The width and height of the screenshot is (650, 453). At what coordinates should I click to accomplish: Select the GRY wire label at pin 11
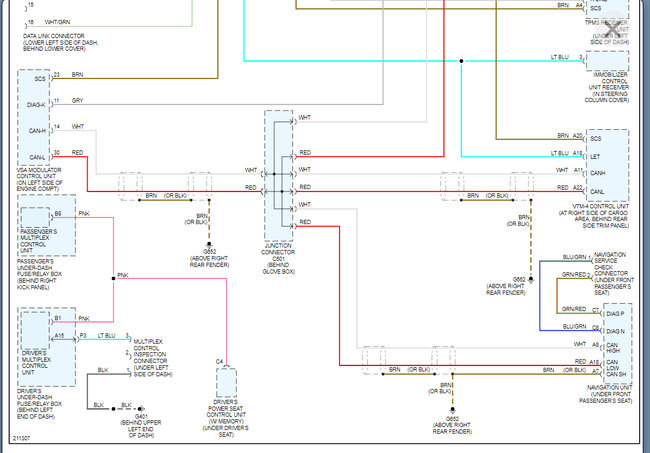[x=77, y=100]
